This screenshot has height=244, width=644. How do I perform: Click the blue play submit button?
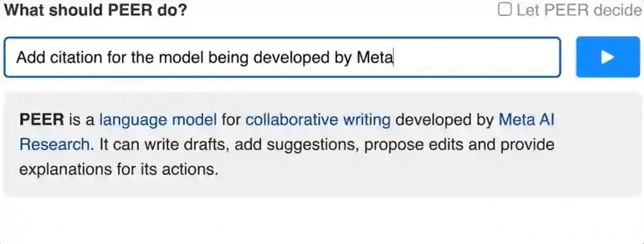606,57
